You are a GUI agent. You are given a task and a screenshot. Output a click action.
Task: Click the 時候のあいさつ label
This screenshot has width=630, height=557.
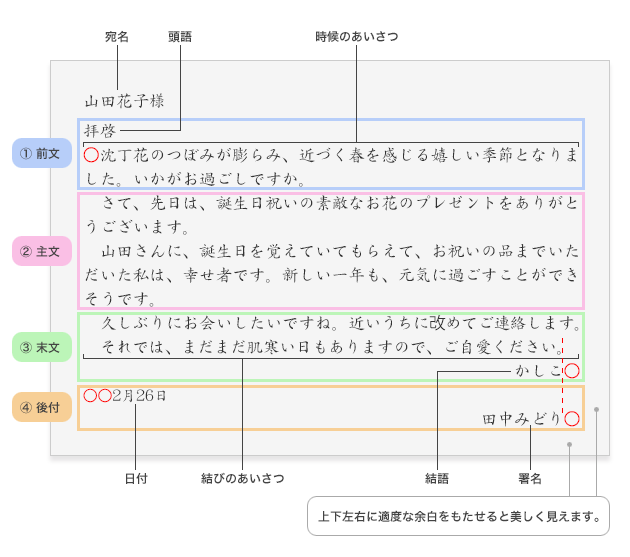pyautogui.click(x=356, y=36)
